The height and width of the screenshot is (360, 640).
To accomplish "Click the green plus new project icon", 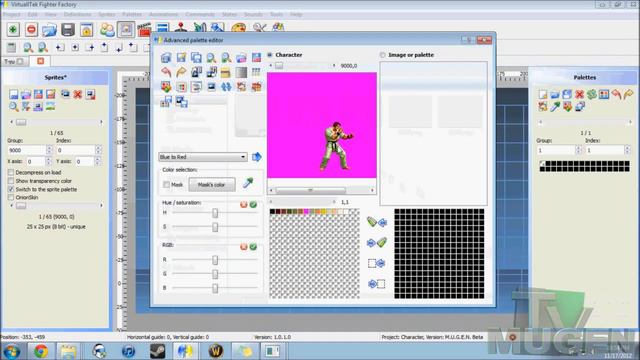I will pyautogui.click(x=13, y=29).
